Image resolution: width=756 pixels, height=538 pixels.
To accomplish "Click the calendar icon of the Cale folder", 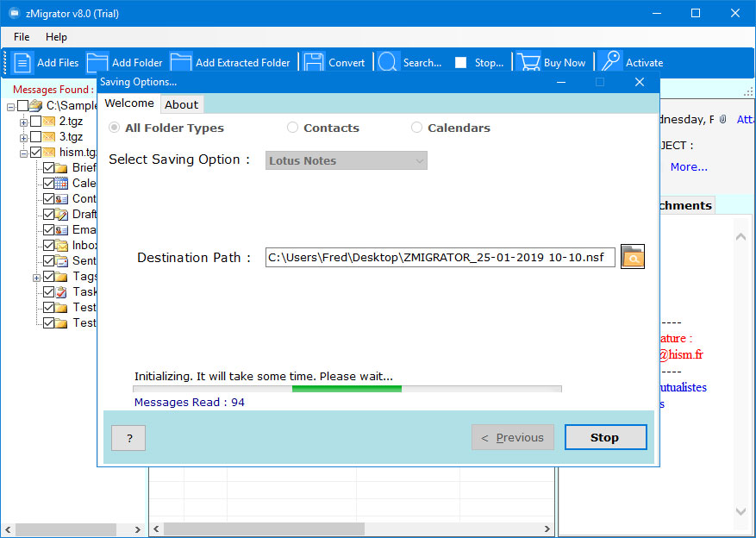I will pos(60,183).
